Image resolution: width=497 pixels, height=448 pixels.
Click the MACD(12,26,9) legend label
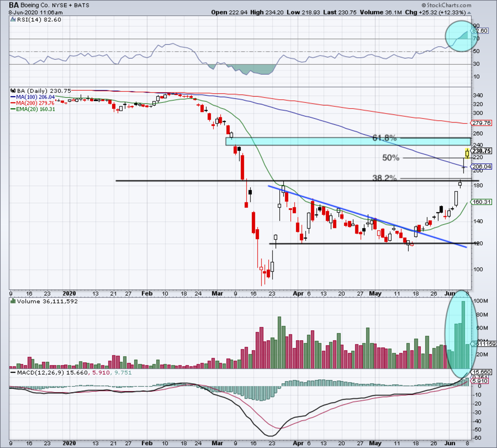tap(41, 373)
